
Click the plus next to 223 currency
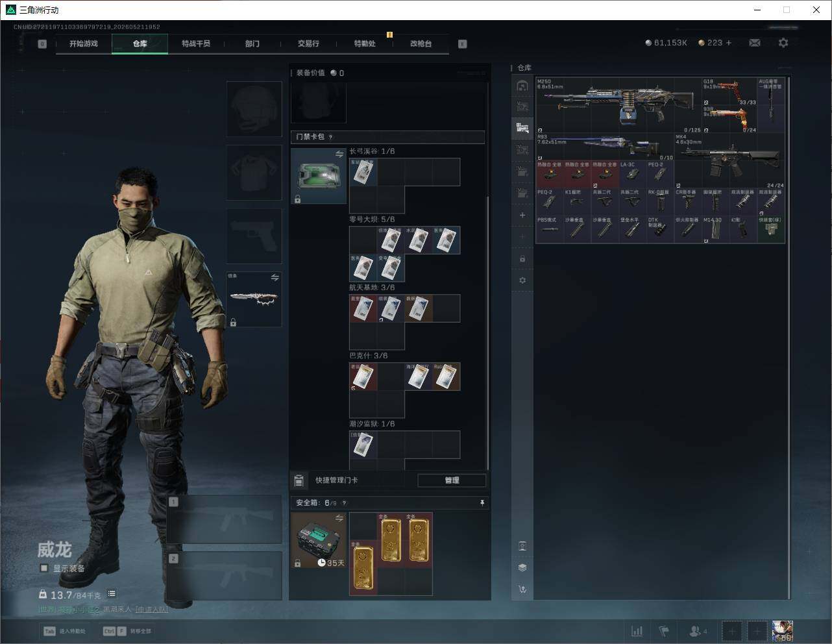729,43
